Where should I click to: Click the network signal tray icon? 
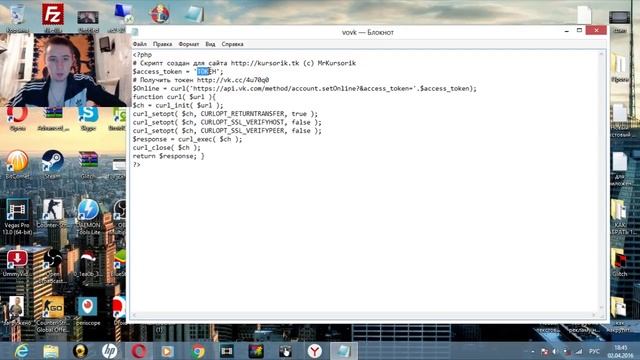[x=579, y=351]
